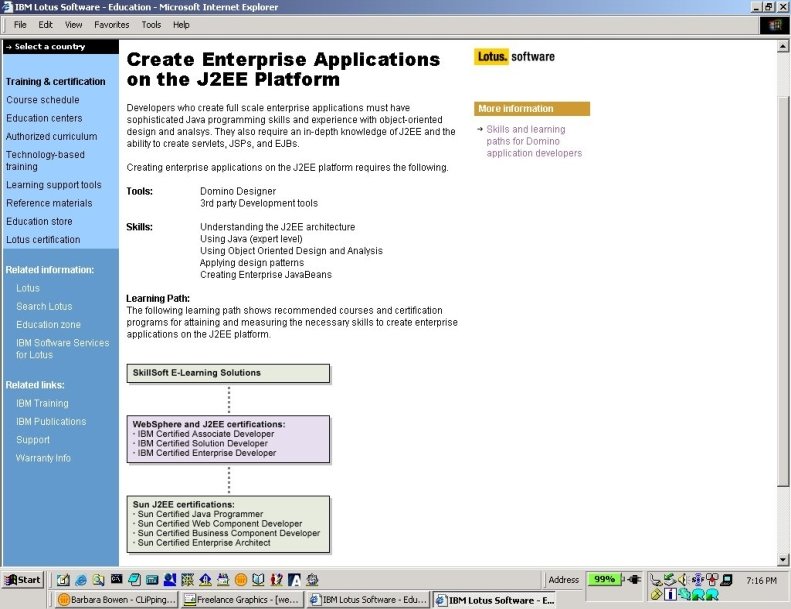
Task: Click the house-shaped quick launch icon
Action: point(205,580)
